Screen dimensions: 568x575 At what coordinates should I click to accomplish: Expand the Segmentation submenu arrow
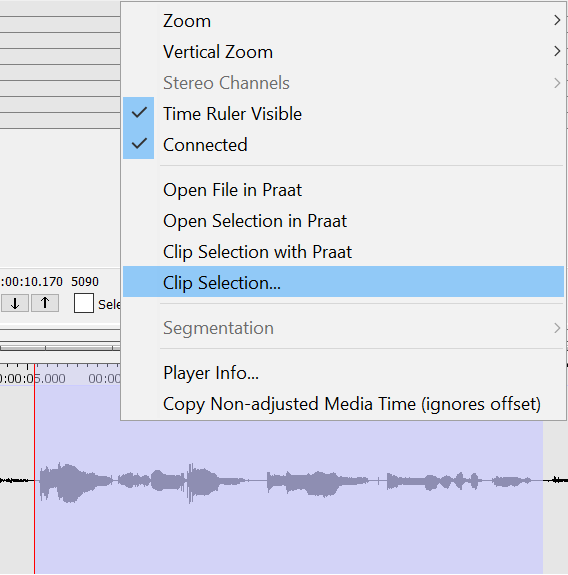coord(557,328)
